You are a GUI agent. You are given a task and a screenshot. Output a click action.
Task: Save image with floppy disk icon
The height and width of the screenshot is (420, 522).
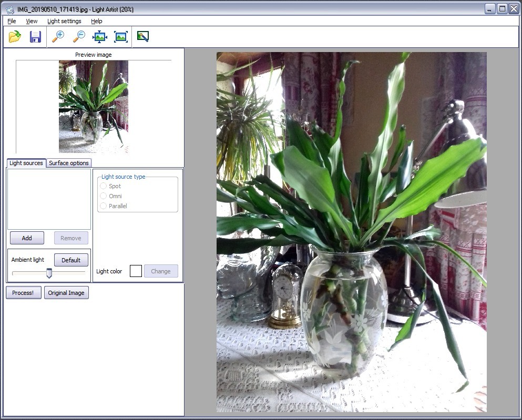35,37
